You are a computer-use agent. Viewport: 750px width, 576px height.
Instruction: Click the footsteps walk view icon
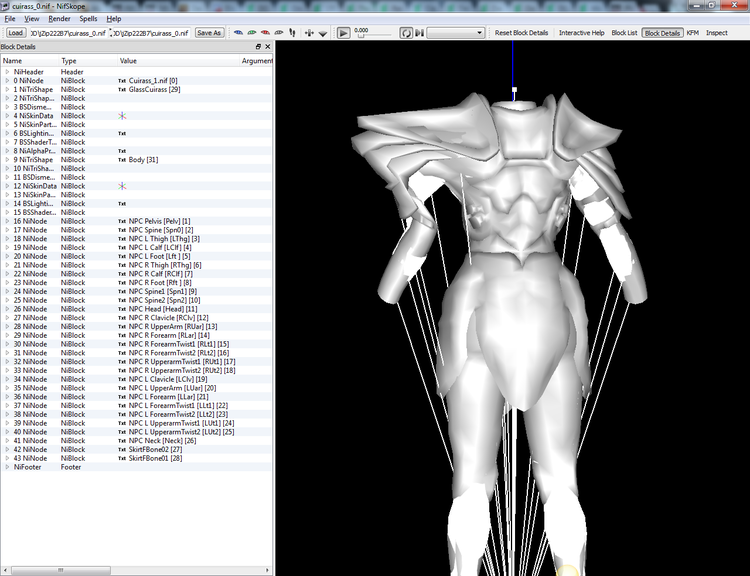[x=292, y=33]
